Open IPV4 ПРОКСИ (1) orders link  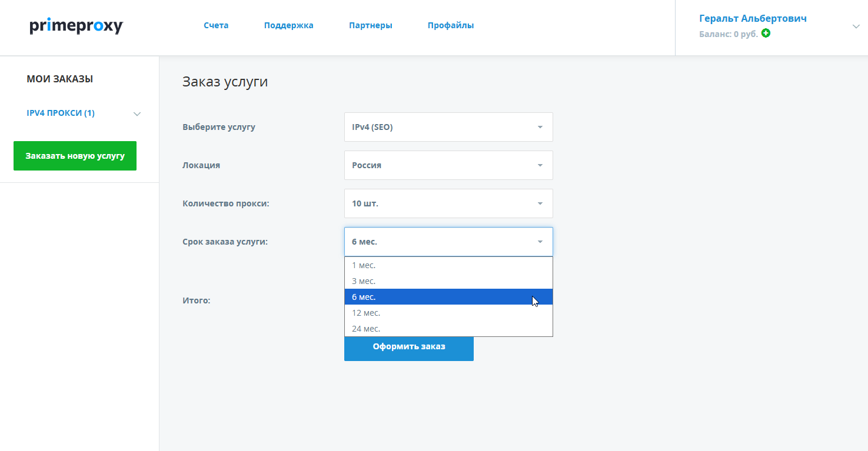[x=61, y=113]
